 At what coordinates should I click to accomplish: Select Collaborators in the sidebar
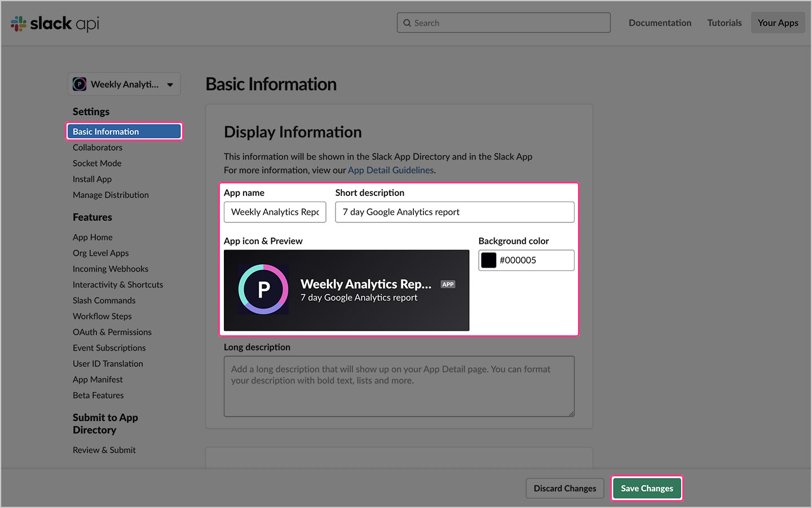[x=97, y=147]
